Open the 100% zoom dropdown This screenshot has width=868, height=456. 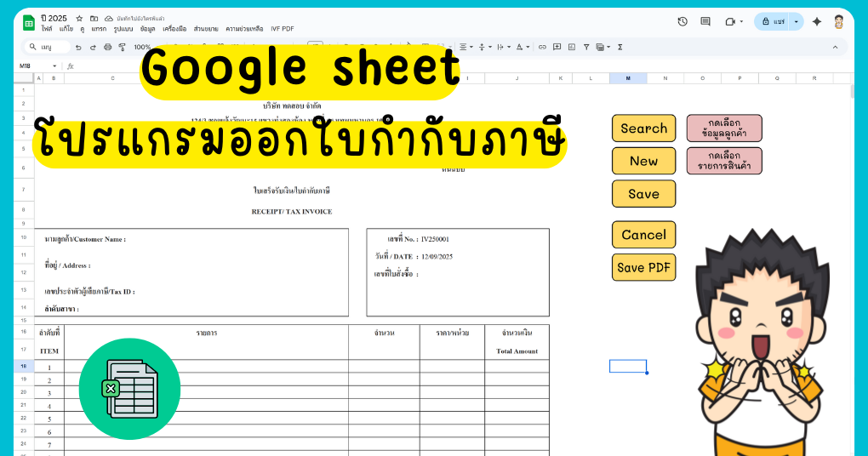[x=143, y=48]
